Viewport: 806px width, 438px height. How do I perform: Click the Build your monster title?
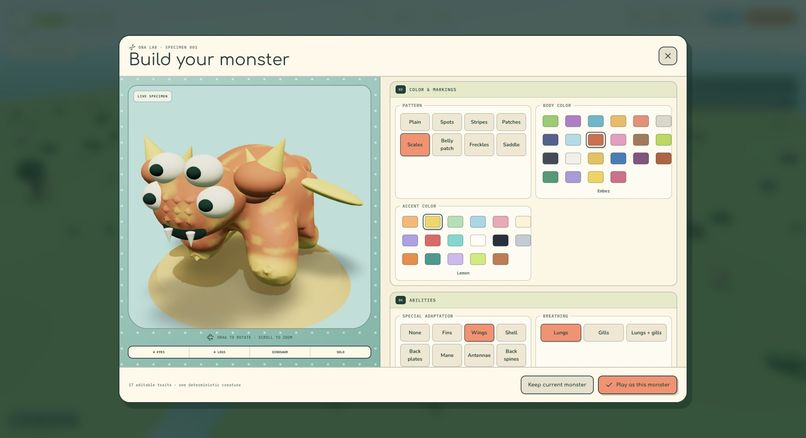[209, 60]
